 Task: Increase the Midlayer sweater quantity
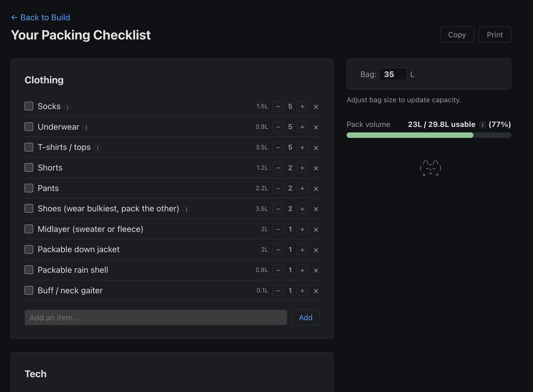point(302,229)
